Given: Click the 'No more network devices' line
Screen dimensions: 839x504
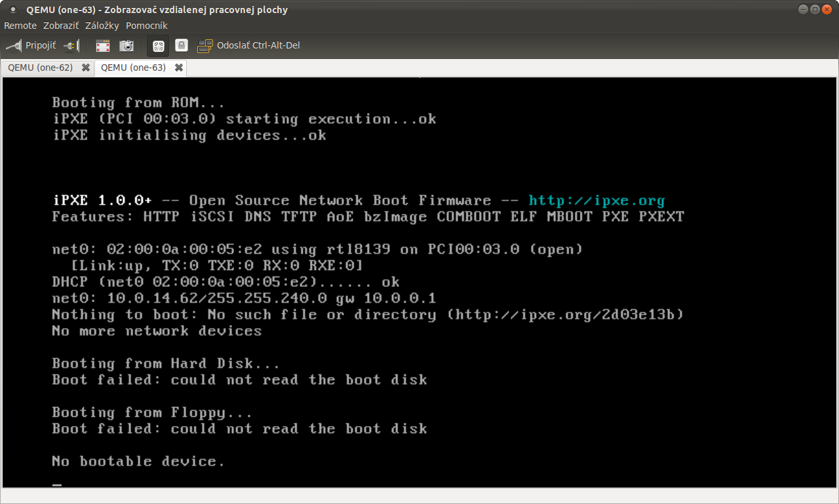Looking at the screenshot, I should click(x=157, y=331).
